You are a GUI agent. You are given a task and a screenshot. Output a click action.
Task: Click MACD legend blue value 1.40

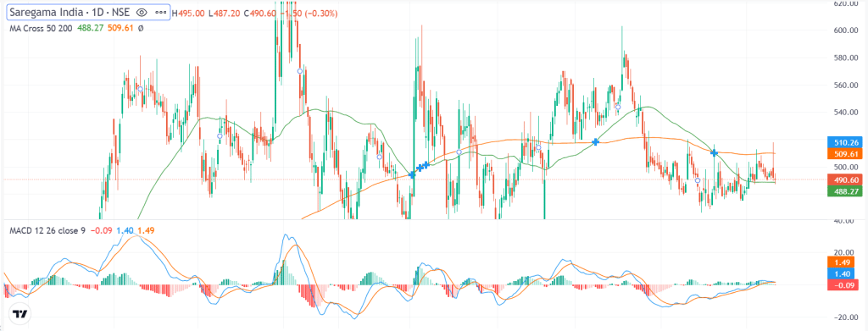pos(125,230)
